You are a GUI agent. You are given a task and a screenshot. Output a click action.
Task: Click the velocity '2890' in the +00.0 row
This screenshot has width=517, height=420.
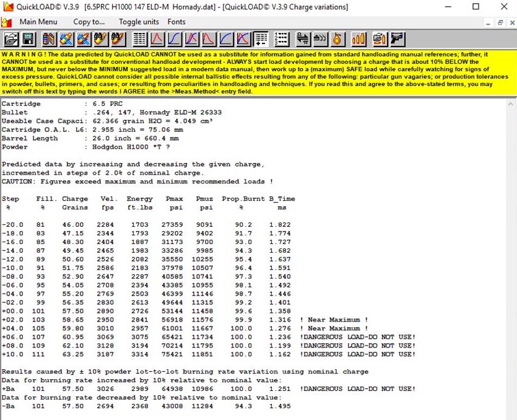105,311
